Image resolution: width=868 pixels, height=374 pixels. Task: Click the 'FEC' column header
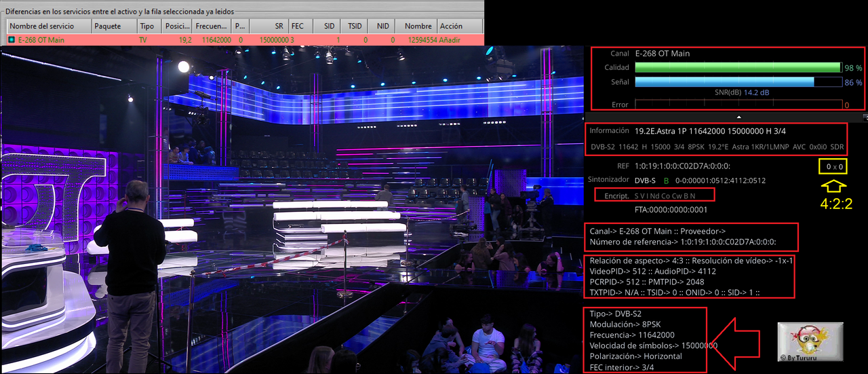tap(300, 26)
